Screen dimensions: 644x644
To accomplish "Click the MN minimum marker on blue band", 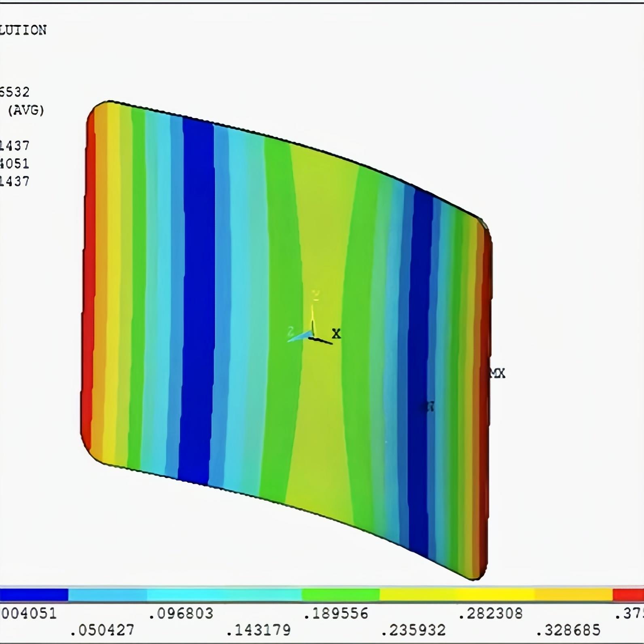I will tap(430, 407).
